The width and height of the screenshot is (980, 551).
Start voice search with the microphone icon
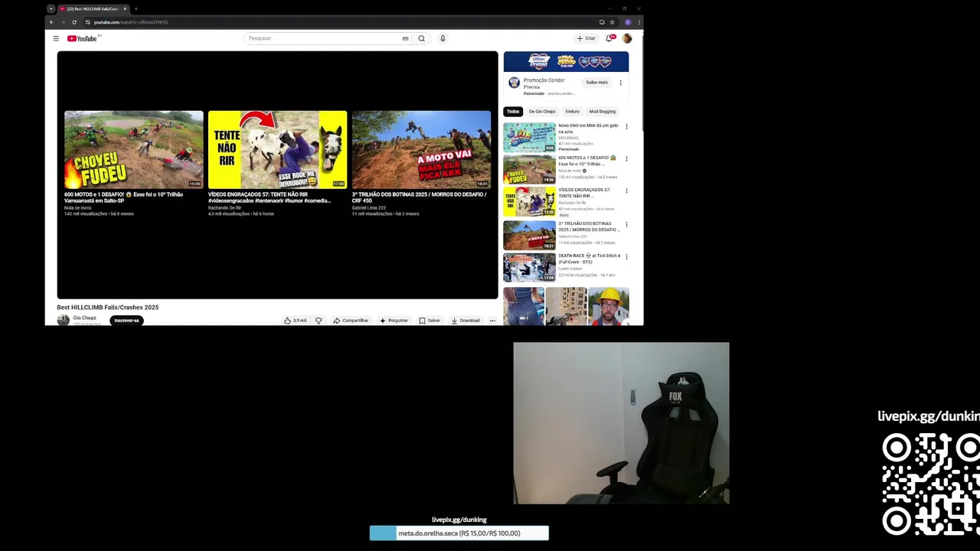(x=443, y=38)
